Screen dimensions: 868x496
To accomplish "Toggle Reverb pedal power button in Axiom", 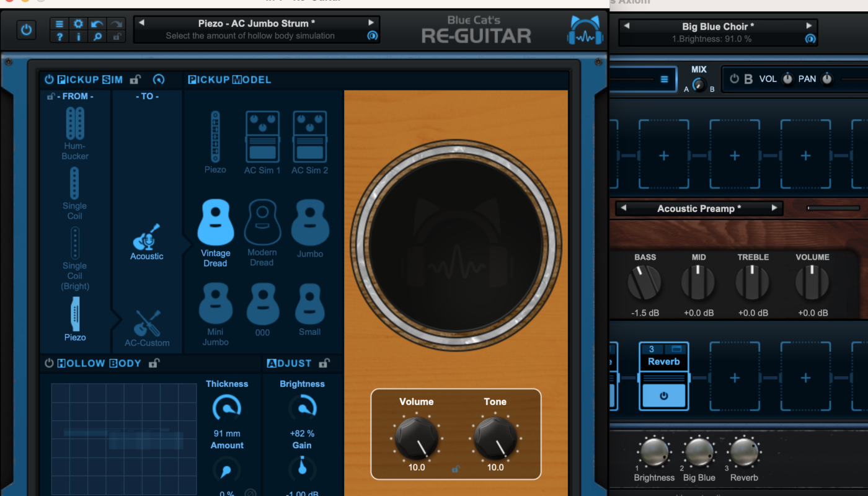I will [x=664, y=396].
